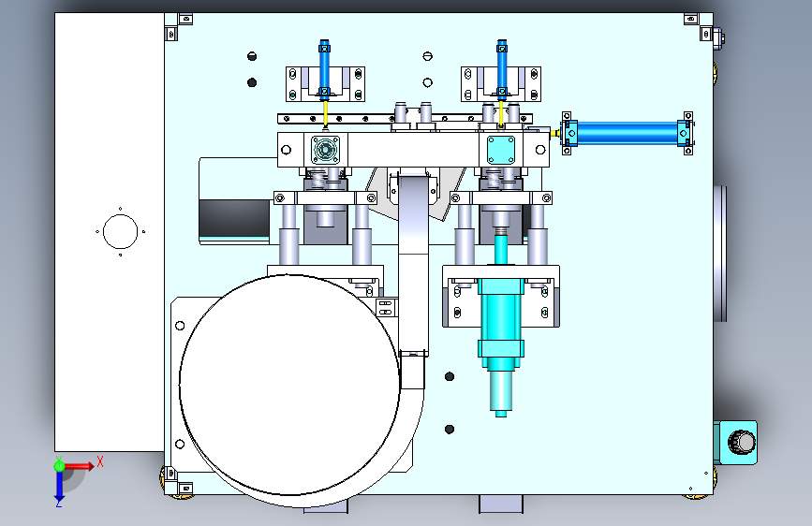Screen dimensions: 812x526
Task: Select the round knob in the cyan corner bracket
Action: coord(741,443)
